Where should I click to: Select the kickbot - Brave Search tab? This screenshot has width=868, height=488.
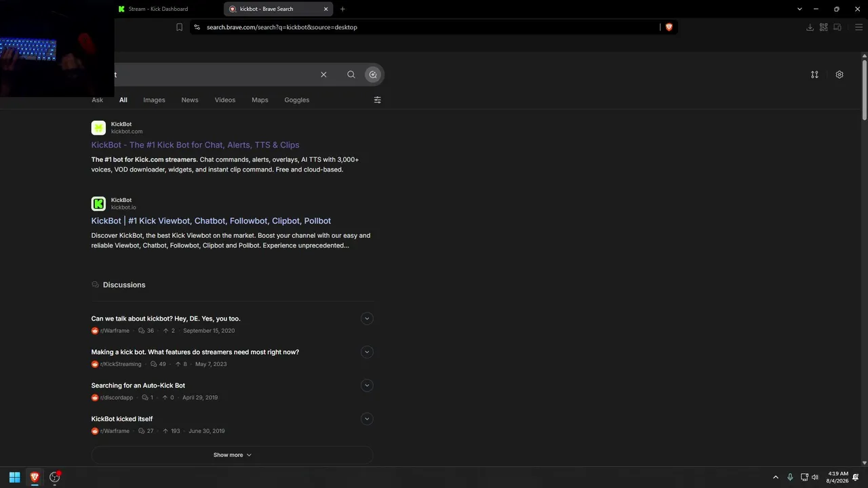point(278,9)
